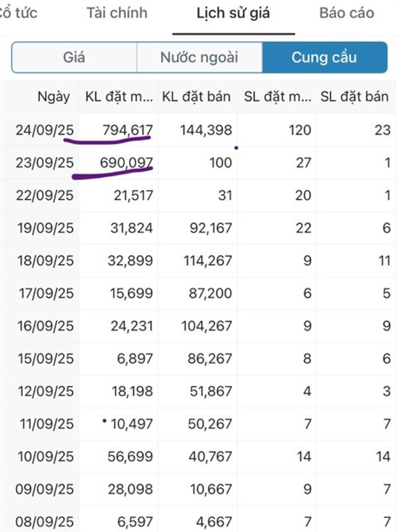Open the Cổ tức tab
The width and height of the screenshot is (399, 532).
19,13
